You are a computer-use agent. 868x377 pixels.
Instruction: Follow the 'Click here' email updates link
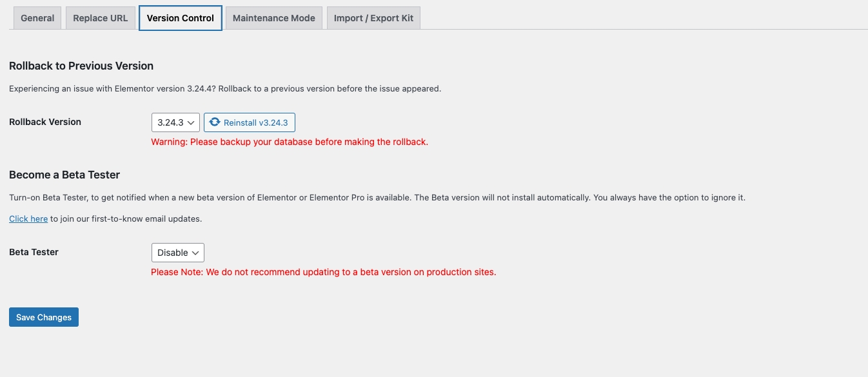[x=28, y=218]
